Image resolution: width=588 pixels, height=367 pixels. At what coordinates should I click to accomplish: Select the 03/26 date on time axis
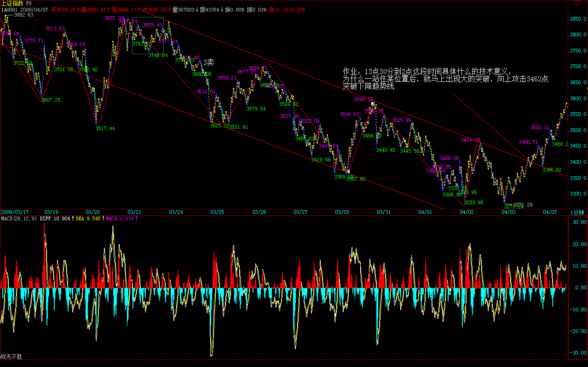(x=259, y=212)
